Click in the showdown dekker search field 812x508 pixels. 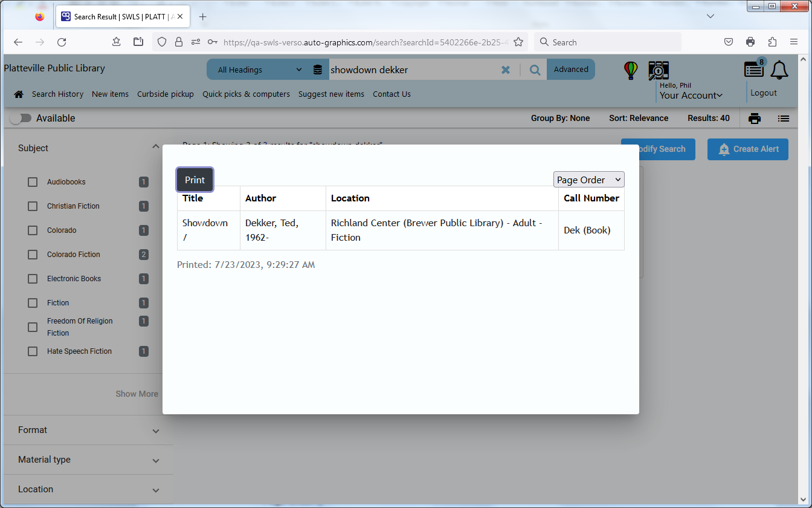click(x=414, y=70)
